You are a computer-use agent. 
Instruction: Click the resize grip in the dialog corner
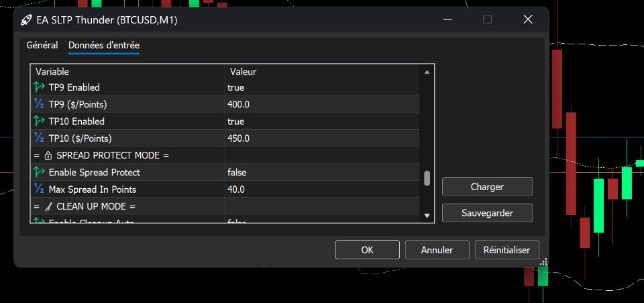543,261
